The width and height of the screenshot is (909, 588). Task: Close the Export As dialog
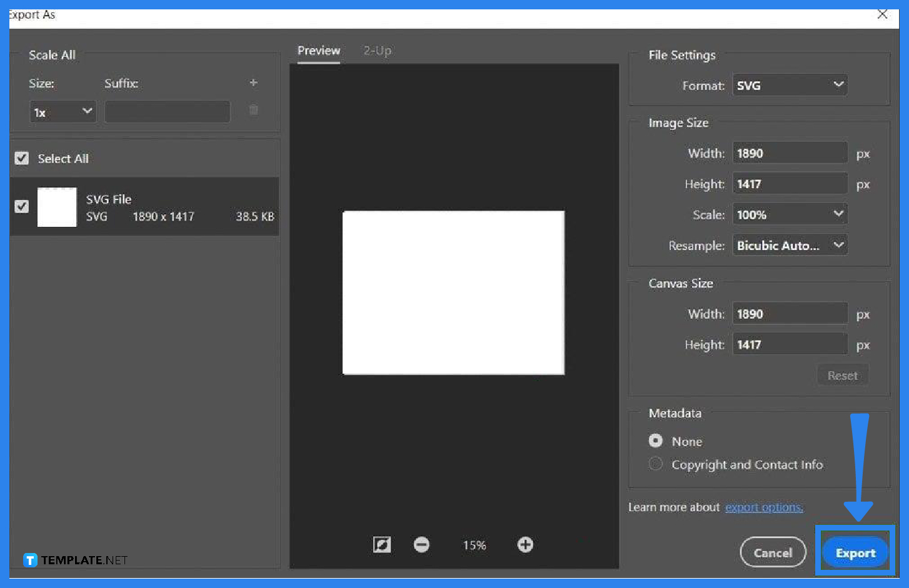(882, 14)
